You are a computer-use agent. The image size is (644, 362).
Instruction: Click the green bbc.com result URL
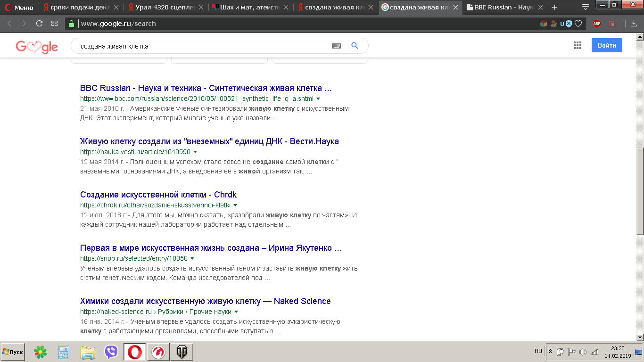197,99
